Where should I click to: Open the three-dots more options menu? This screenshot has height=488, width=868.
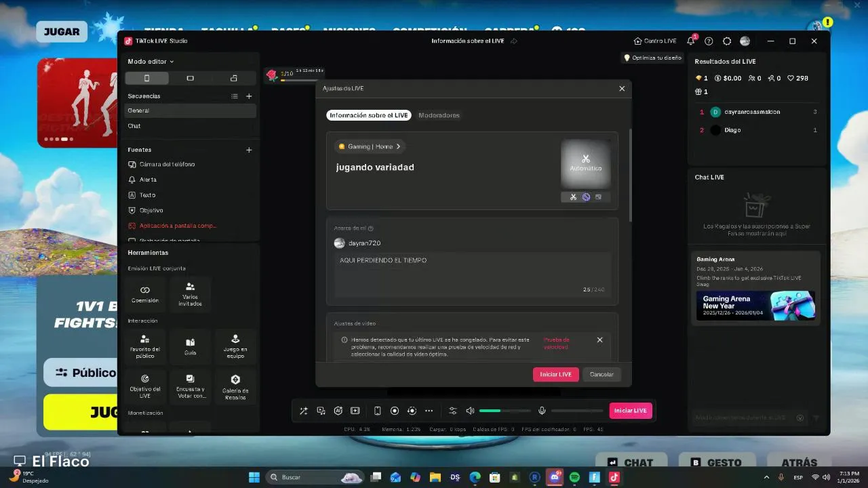pyautogui.click(x=429, y=411)
